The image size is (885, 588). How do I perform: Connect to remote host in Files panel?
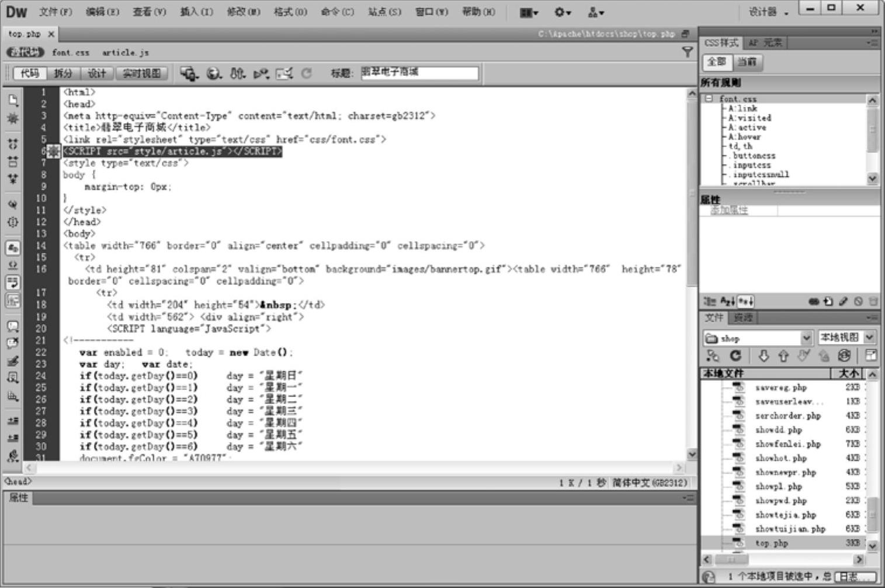pos(713,356)
